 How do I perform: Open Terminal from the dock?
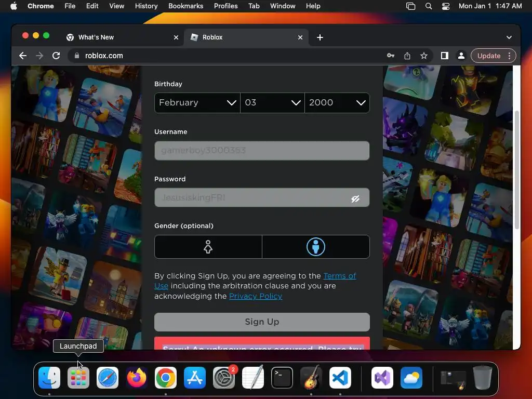[x=282, y=378]
